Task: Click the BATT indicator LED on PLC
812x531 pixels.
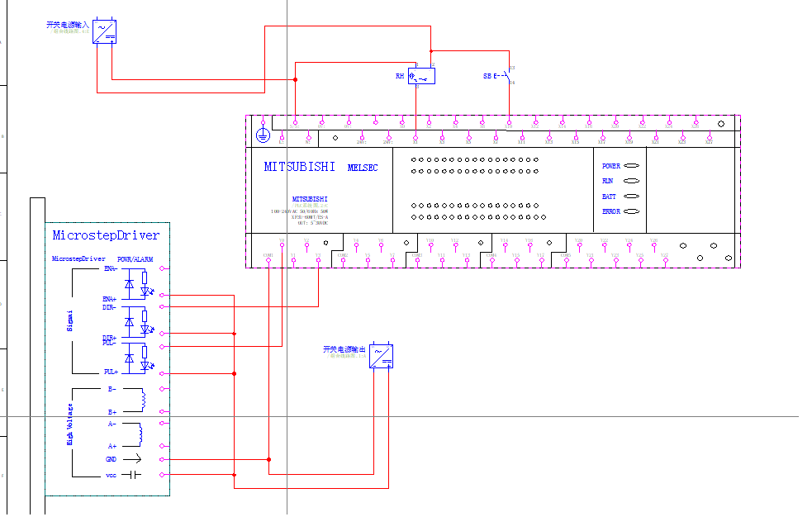Action: click(x=632, y=197)
